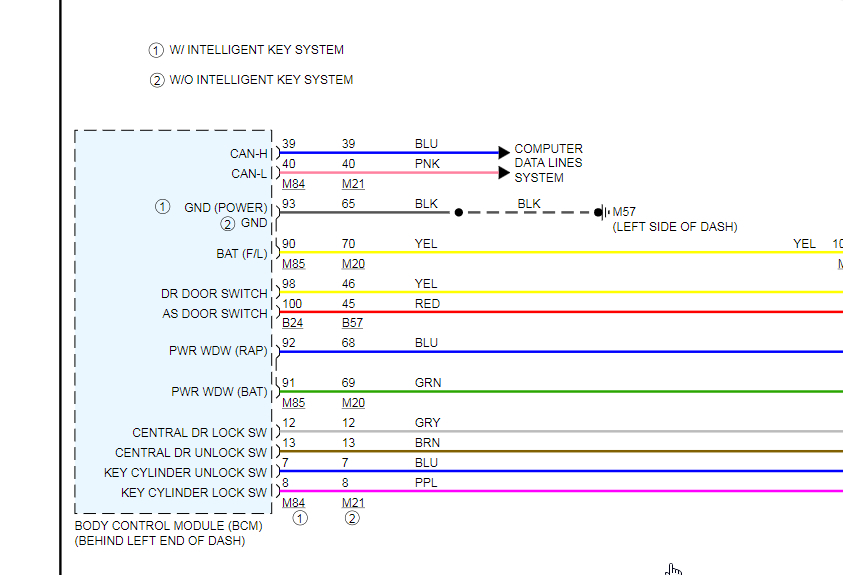The image size is (843, 575).
Task: Click the PWR WDW (RAP) label
Action: [218, 351]
